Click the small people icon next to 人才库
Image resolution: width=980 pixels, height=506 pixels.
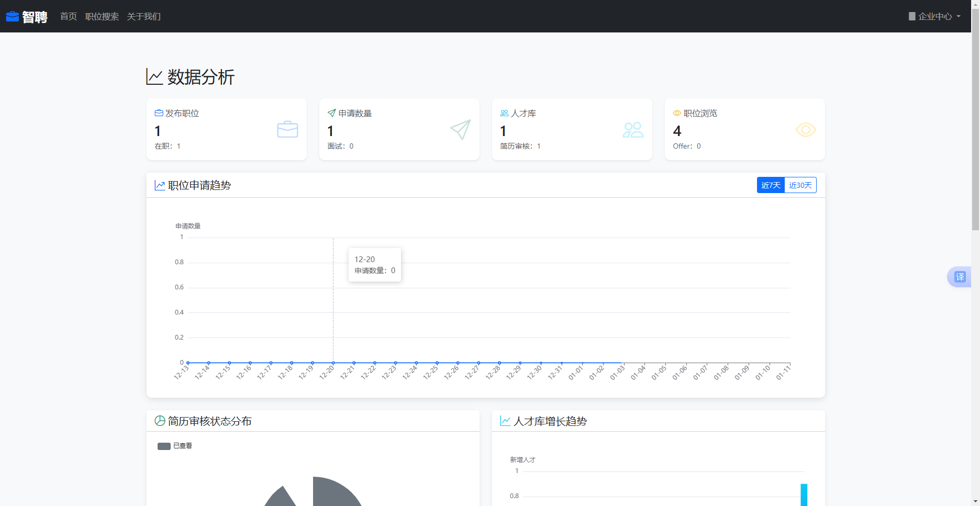click(x=504, y=113)
